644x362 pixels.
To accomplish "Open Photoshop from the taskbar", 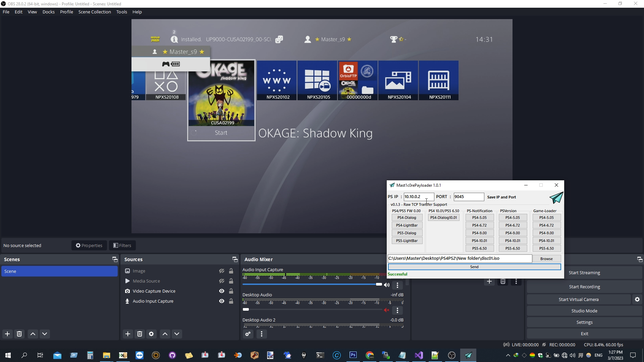I will coord(353,355).
